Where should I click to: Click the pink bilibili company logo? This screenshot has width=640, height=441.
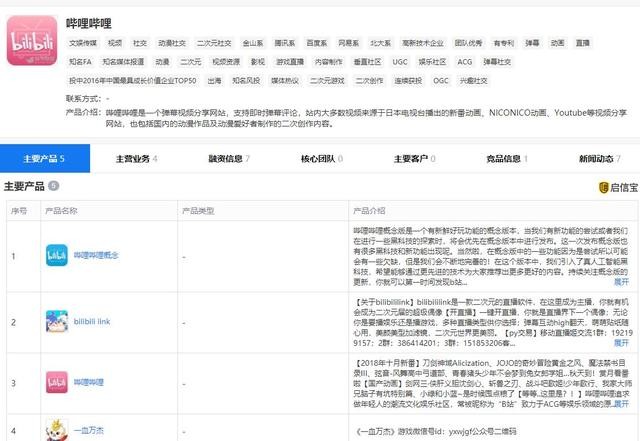(x=32, y=36)
